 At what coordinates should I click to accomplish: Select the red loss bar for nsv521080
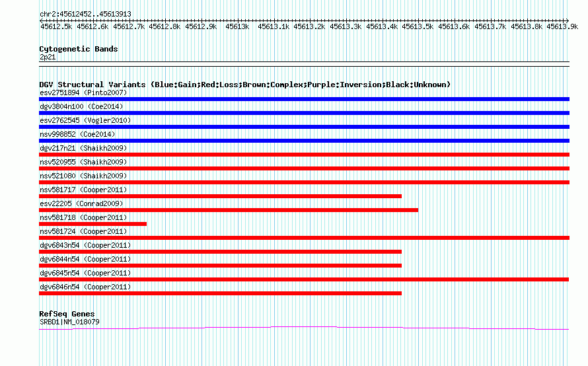(x=304, y=182)
